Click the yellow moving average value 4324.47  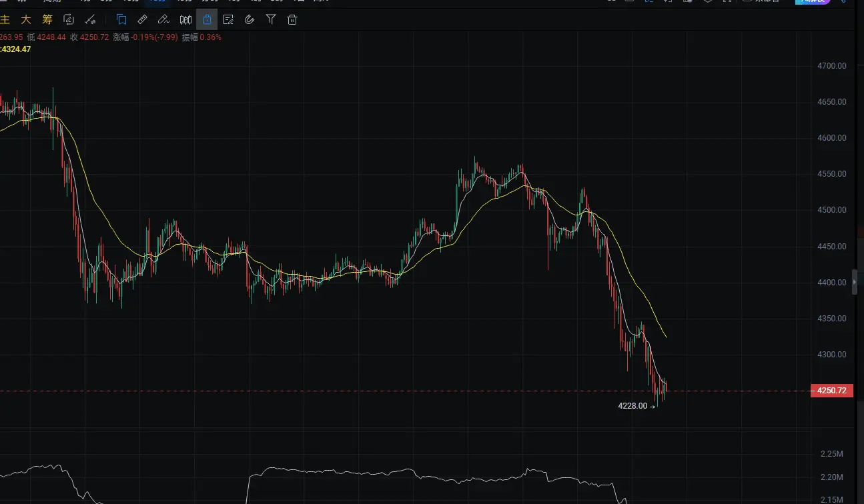[x=16, y=49]
